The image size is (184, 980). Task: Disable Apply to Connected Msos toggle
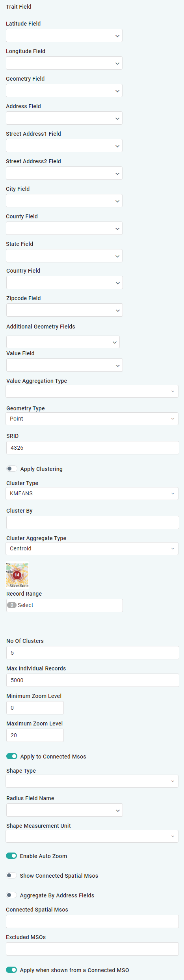[12, 756]
